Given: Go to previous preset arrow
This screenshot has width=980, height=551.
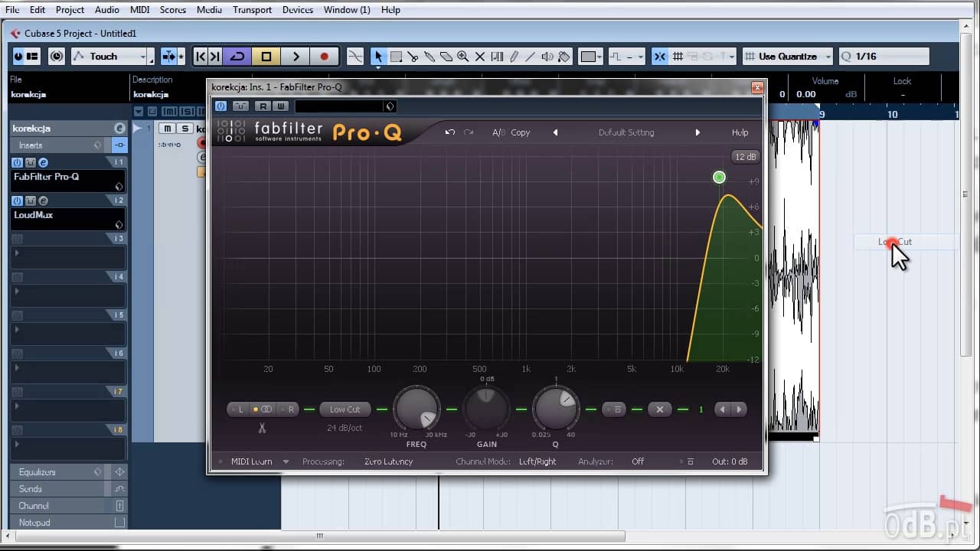Looking at the screenshot, I should pos(556,132).
